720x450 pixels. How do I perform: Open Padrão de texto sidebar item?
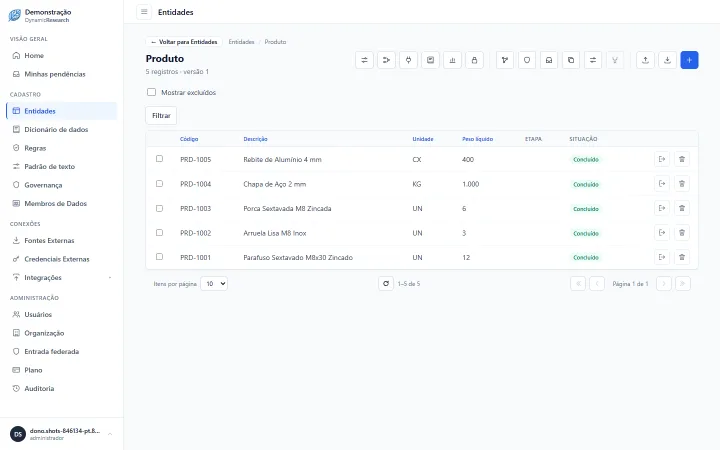[x=61, y=166]
